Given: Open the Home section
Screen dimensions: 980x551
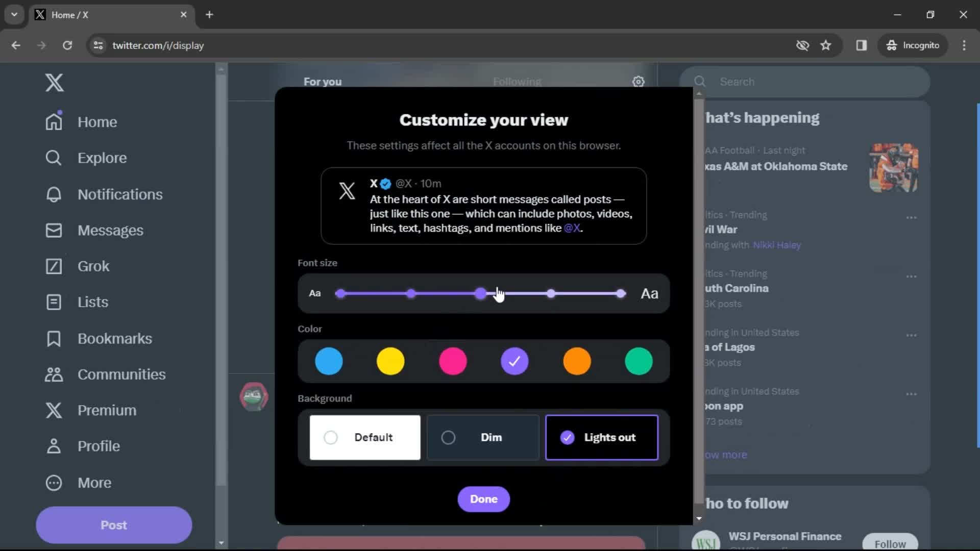Looking at the screenshot, I should (97, 121).
